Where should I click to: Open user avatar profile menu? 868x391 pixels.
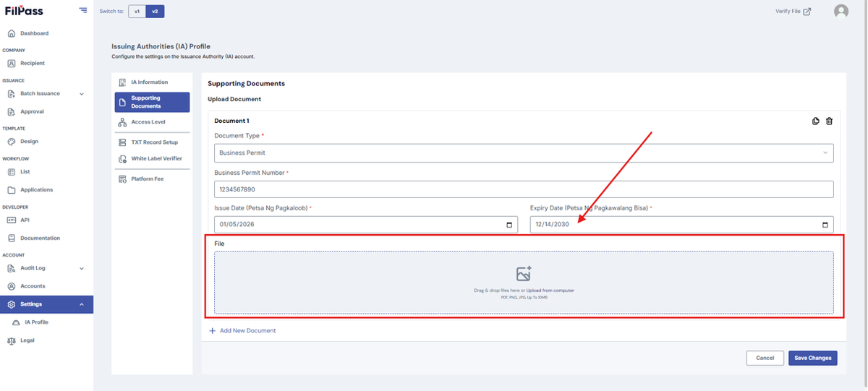841,12
